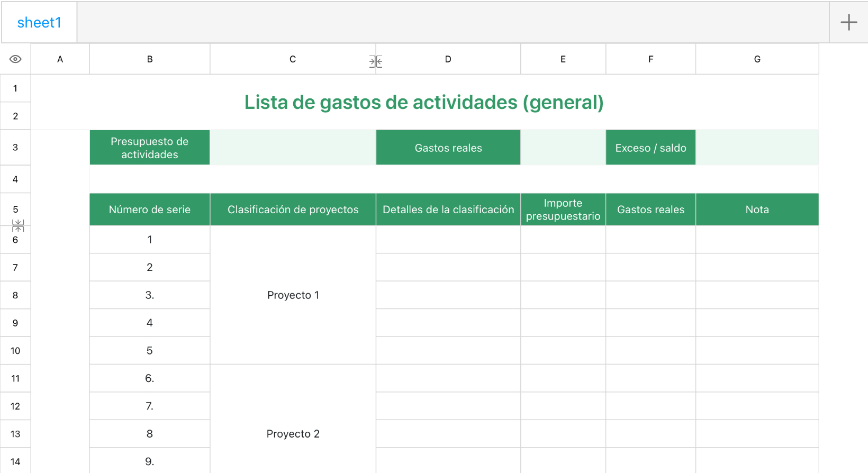Select column F header
The width and height of the screenshot is (868, 473).
pyautogui.click(x=651, y=59)
